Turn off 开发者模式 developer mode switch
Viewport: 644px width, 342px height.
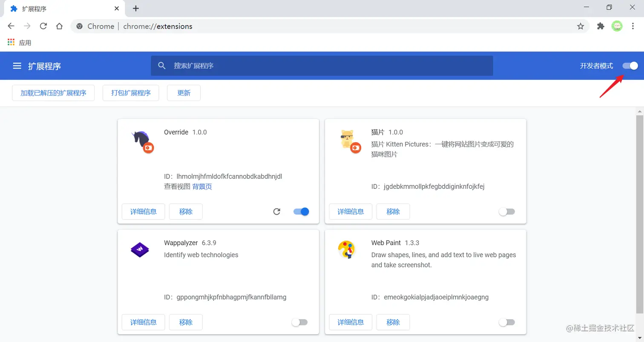[x=630, y=66]
